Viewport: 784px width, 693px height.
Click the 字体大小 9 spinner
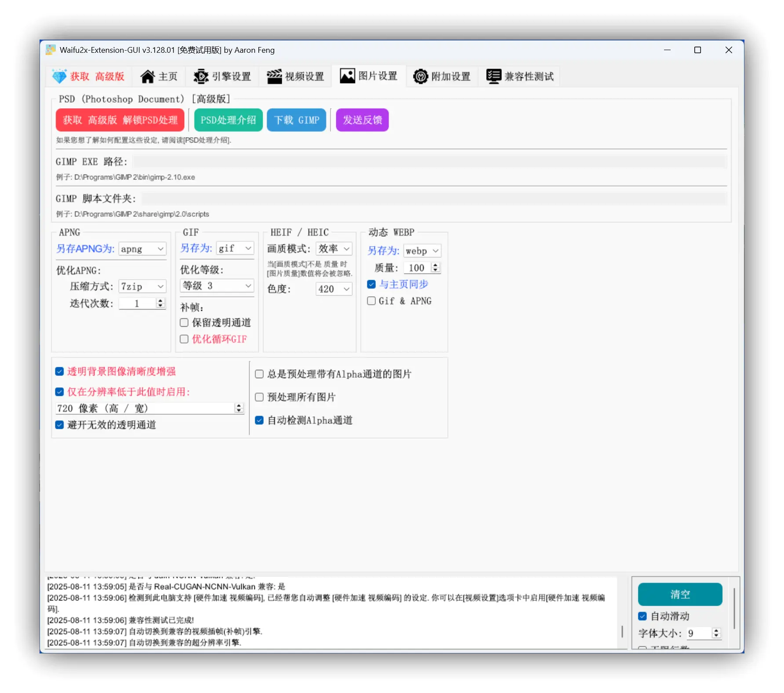[704, 633]
